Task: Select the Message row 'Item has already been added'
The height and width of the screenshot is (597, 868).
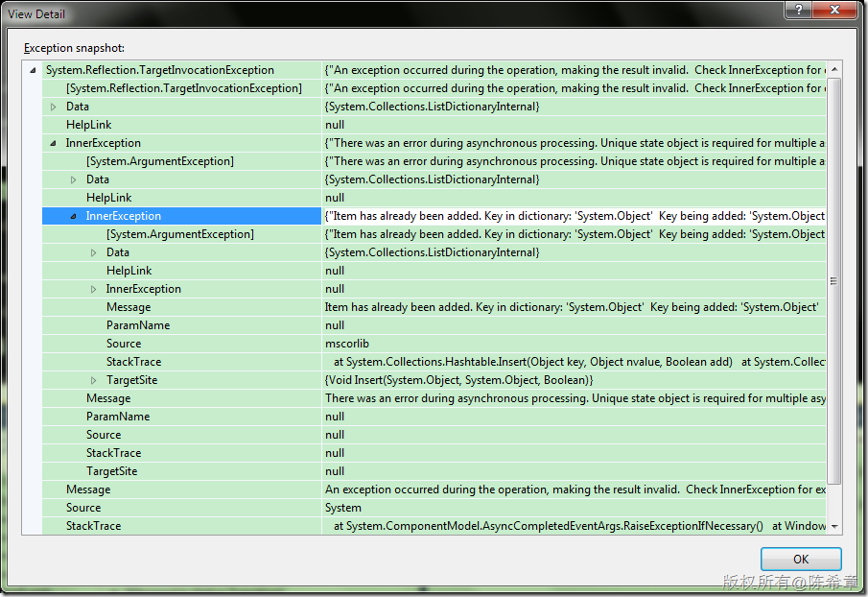Action: 128,307
